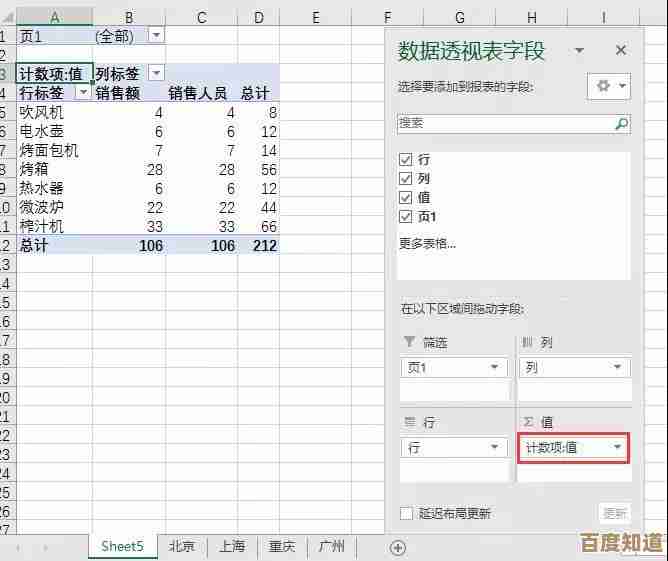Screen dimensions: 668x561
Task: Click the magnifier icon in the field search box
Action: pos(621,124)
